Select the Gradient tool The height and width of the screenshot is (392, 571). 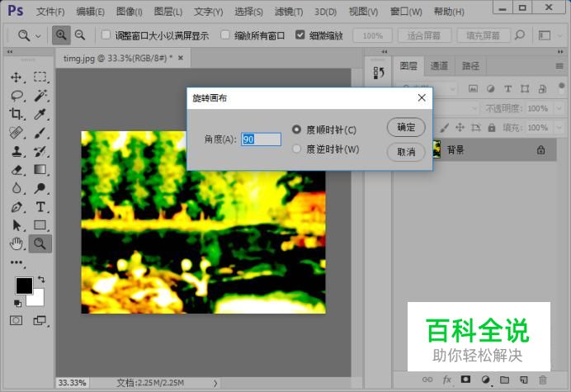point(40,169)
